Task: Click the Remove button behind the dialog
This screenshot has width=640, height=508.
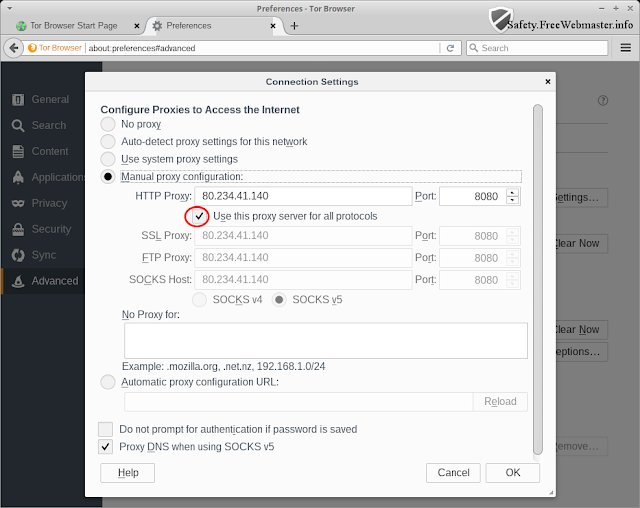Action: (582, 447)
